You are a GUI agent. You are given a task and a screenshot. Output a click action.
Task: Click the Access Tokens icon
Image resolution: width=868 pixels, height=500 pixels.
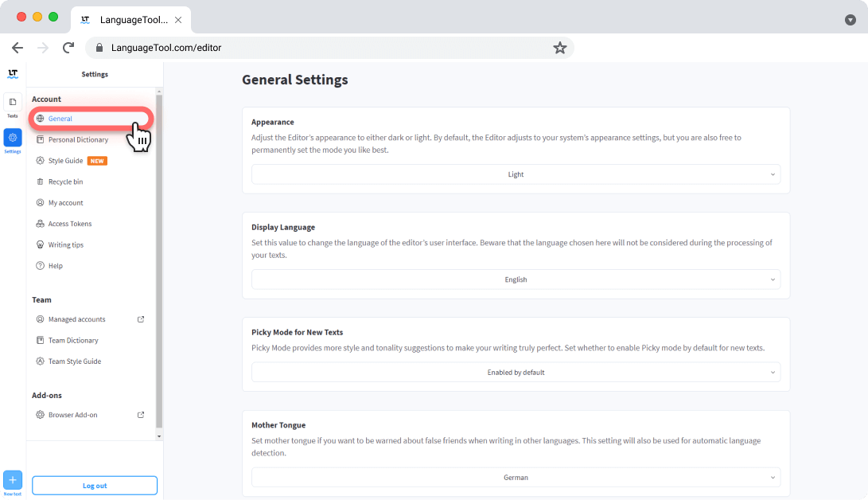tap(40, 224)
